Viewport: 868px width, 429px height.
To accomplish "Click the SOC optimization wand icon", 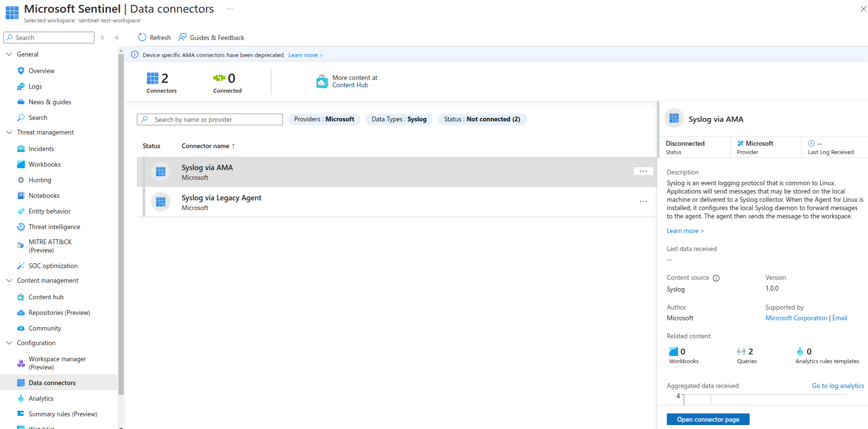I will point(21,266).
